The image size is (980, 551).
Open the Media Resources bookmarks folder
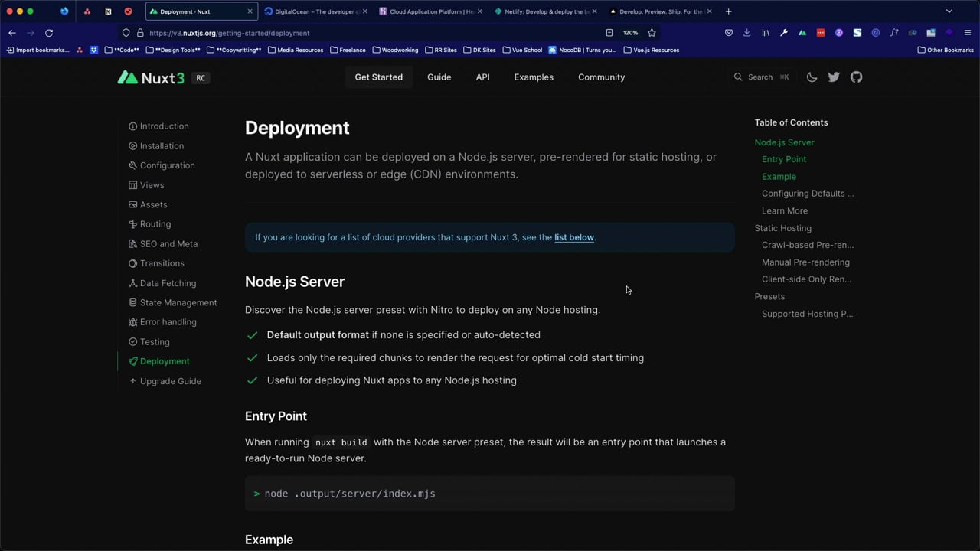296,50
